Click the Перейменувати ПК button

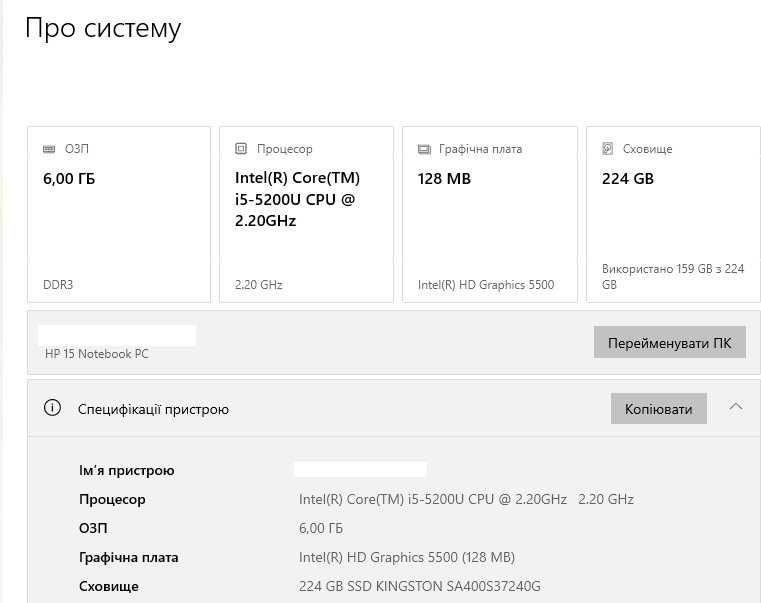pos(670,342)
